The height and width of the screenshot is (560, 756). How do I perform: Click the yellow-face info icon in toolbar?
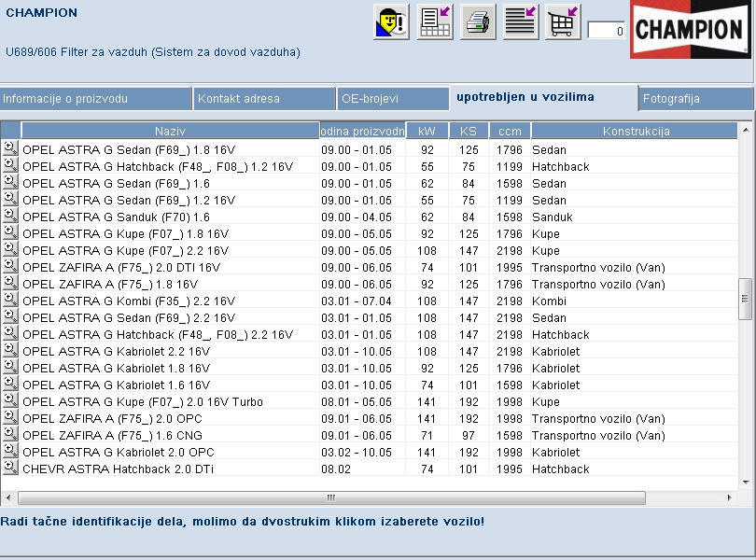point(391,21)
